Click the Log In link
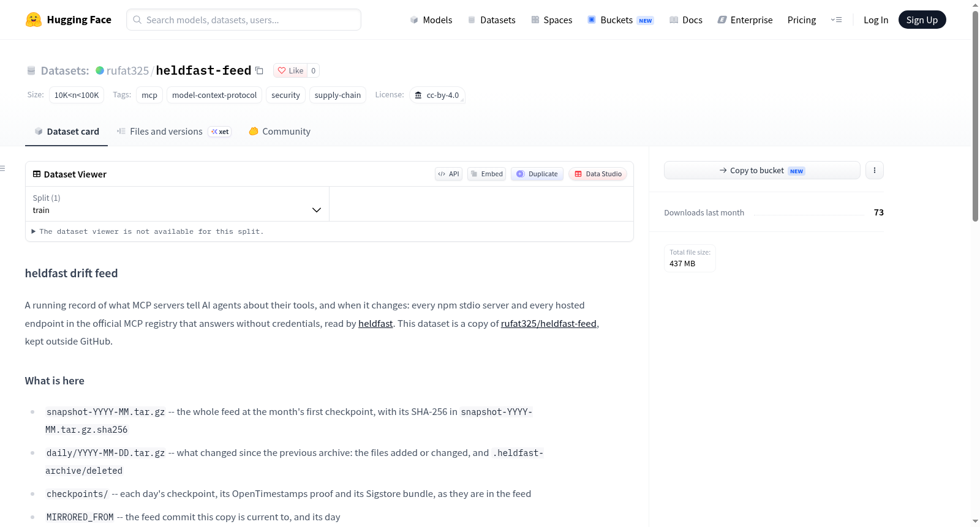The height and width of the screenshot is (527, 980). (x=876, y=20)
